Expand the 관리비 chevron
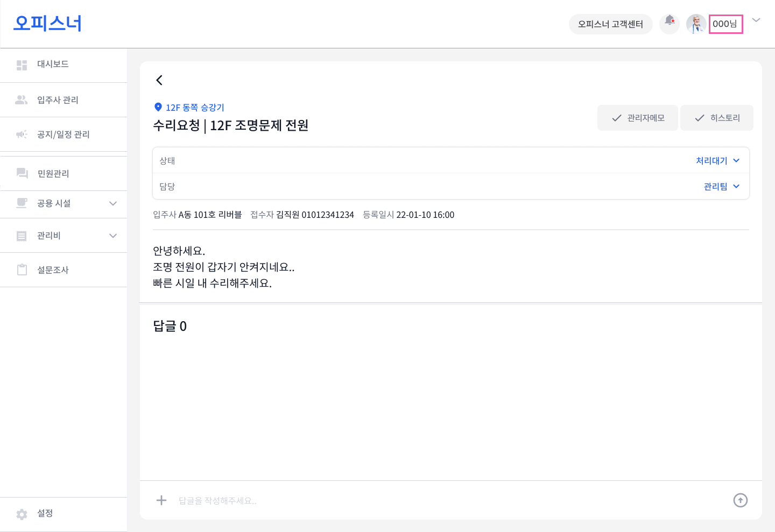 pos(113,236)
